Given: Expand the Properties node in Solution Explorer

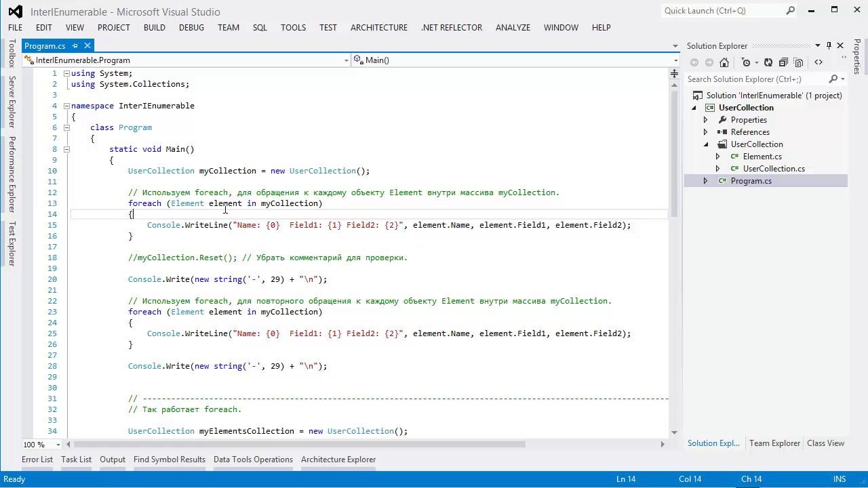Looking at the screenshot, I should click(x=705, y=120).
